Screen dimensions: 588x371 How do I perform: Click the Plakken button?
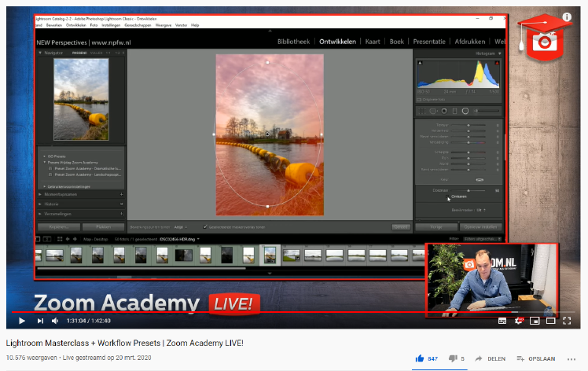pos(103,227)
